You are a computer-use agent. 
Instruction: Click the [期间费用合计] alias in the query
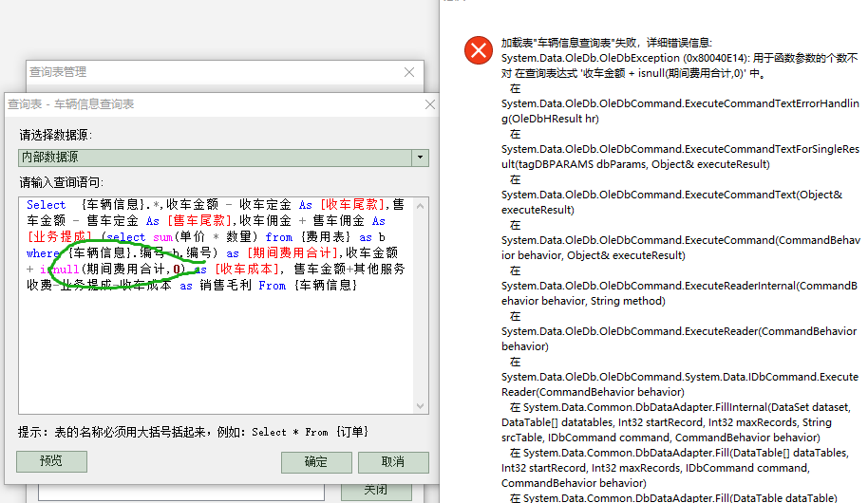pos(293,252)
